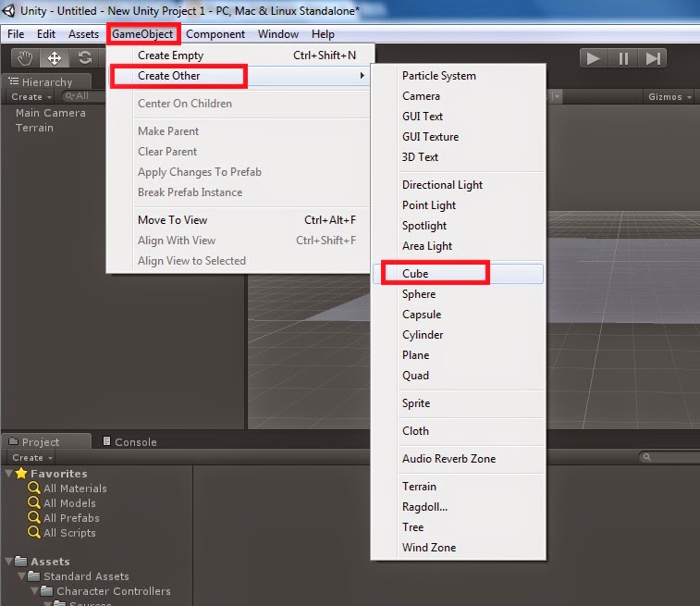The image size is (700, 606).
Task: Click the Console tab icon
Action: point(106,441)
